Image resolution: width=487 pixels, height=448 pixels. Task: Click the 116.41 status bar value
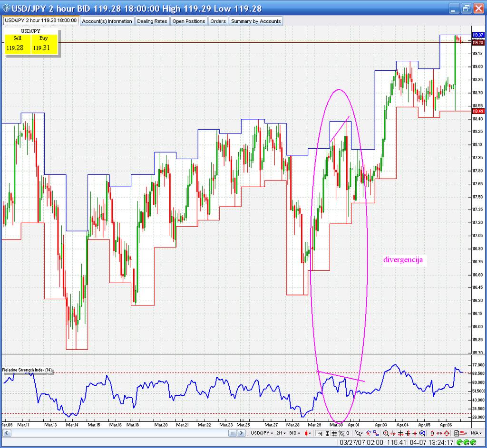click(x=397, y=442)
